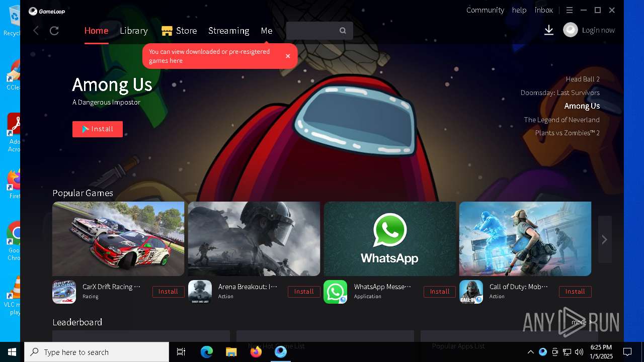Click the Leaderboard heading
Viewport: 644px width, 362px height.
click(x=77, y=322)
